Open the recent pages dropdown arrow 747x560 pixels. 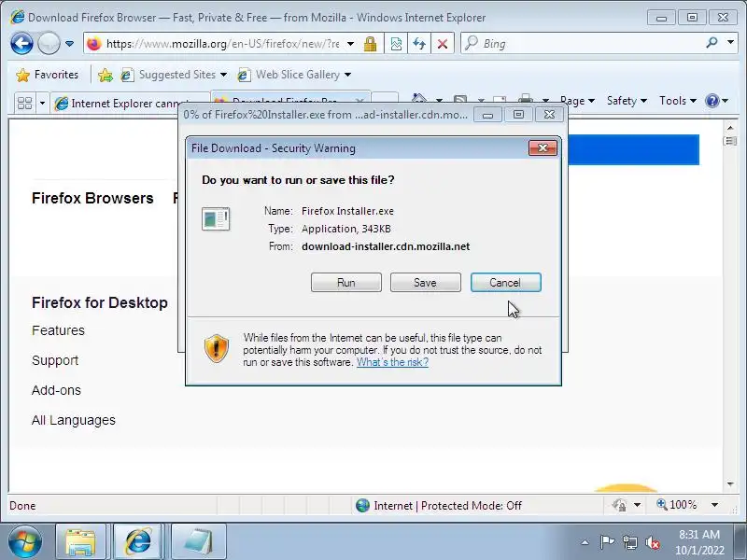coord(69,44)
